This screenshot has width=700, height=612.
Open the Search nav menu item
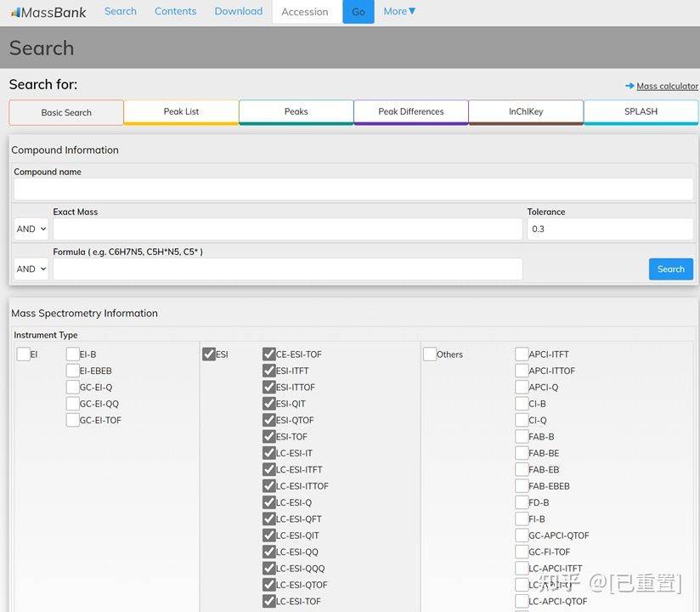click(121, 12)
